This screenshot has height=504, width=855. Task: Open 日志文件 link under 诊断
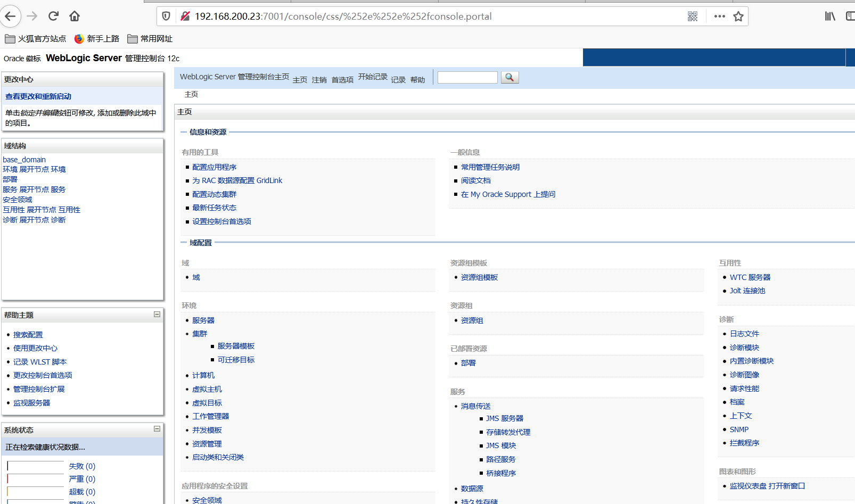click(x=745, y=334)
